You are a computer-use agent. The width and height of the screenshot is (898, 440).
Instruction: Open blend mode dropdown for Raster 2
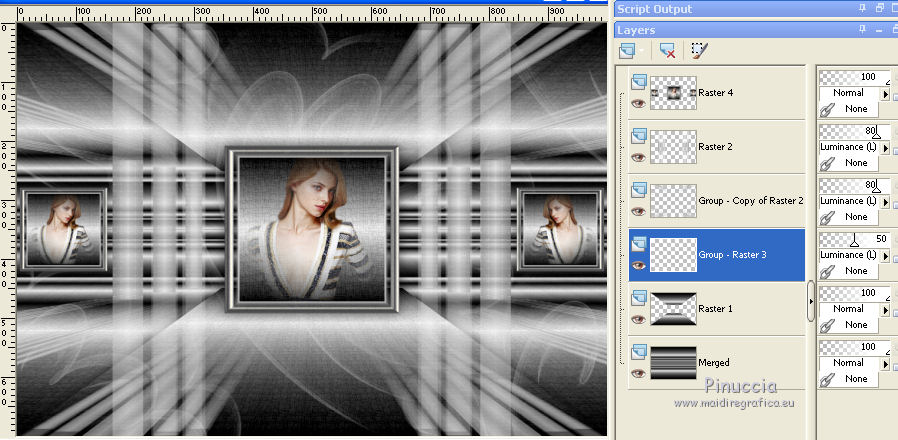click(x=885, y=148)
